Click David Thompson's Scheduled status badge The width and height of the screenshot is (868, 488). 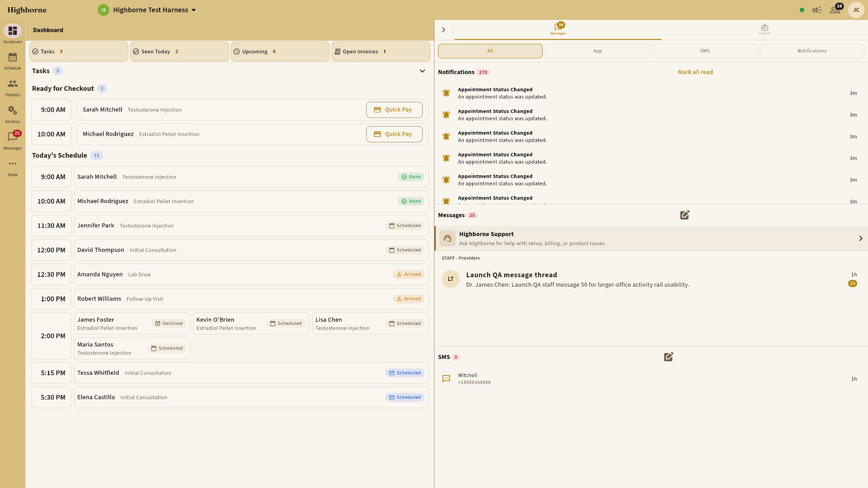(405, 250)
